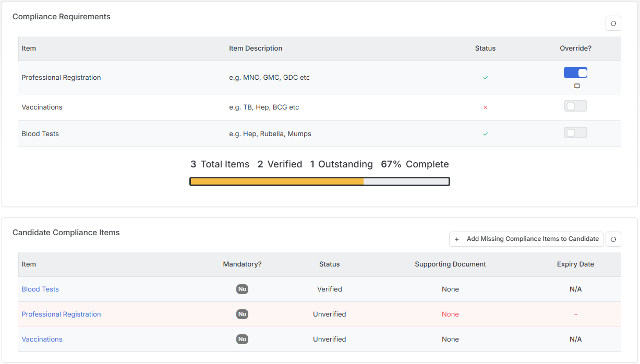
Task: Enable the override toggle for Blood Tests
Action: 575,133
